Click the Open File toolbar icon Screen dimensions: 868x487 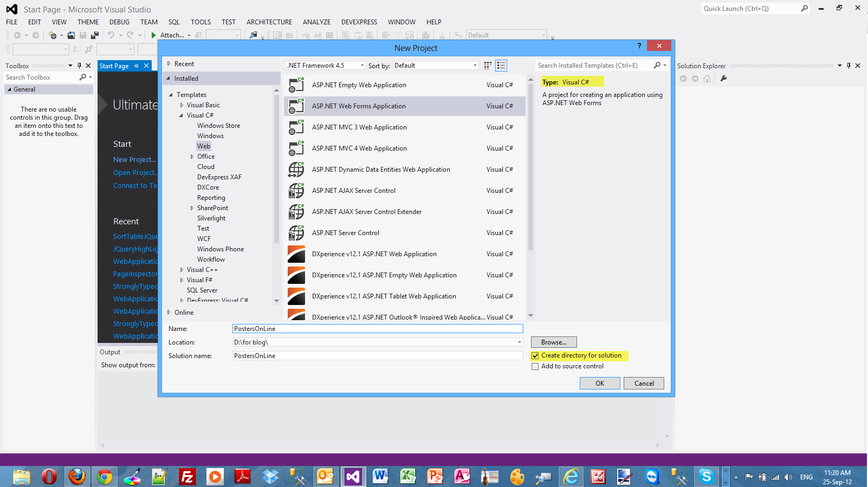[x=71, y=35]
